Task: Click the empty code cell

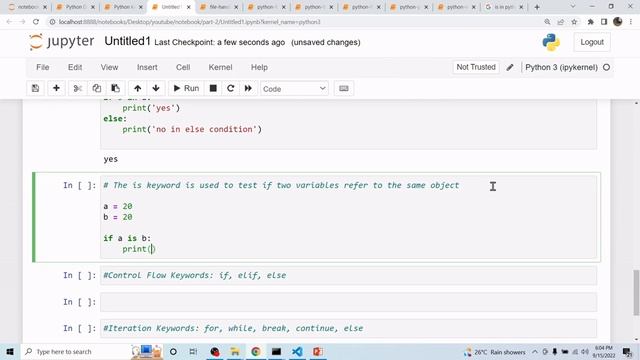Action: pos(348,302)
